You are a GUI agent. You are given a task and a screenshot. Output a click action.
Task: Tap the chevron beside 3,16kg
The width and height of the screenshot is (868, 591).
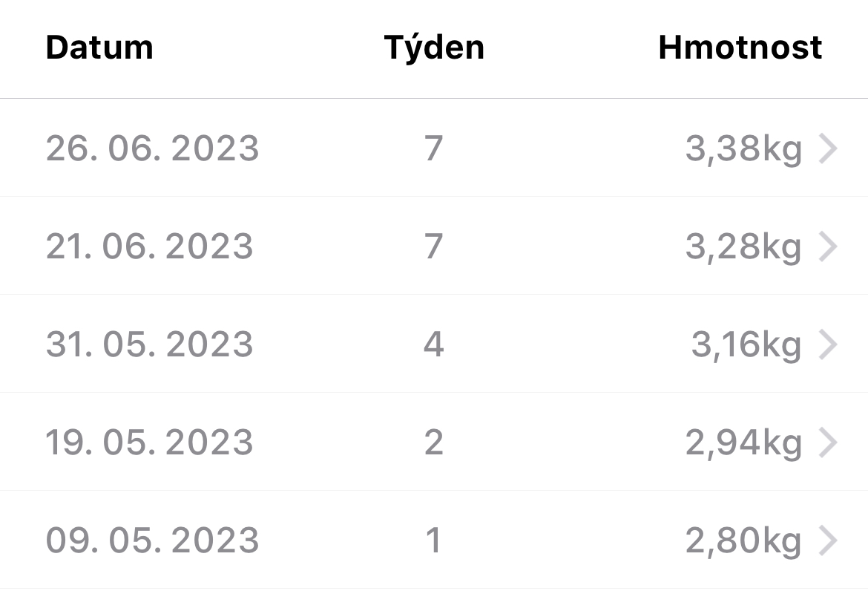click(x=828, y=345)
